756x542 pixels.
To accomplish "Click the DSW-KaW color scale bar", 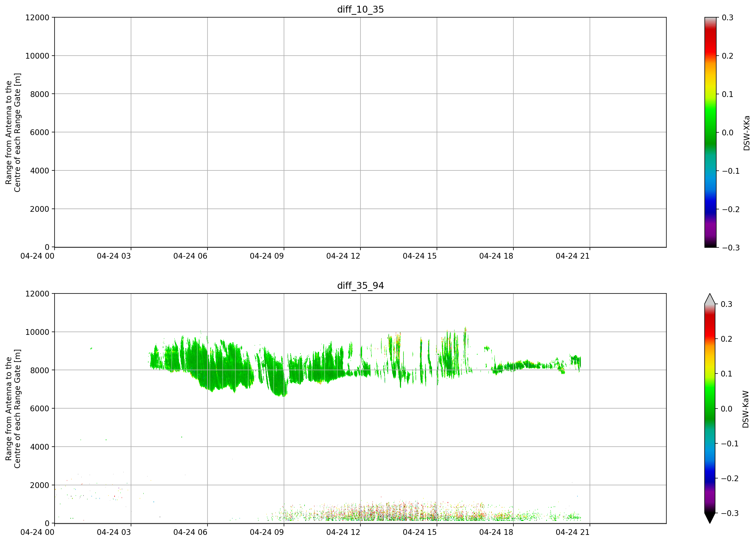I will (710, 408).
